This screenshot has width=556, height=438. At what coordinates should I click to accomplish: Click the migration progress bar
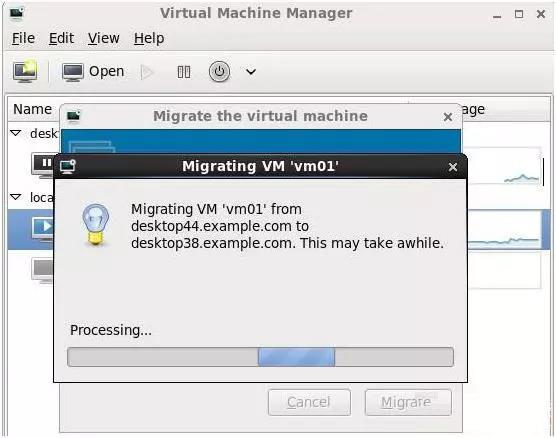[x=260, y=357]
